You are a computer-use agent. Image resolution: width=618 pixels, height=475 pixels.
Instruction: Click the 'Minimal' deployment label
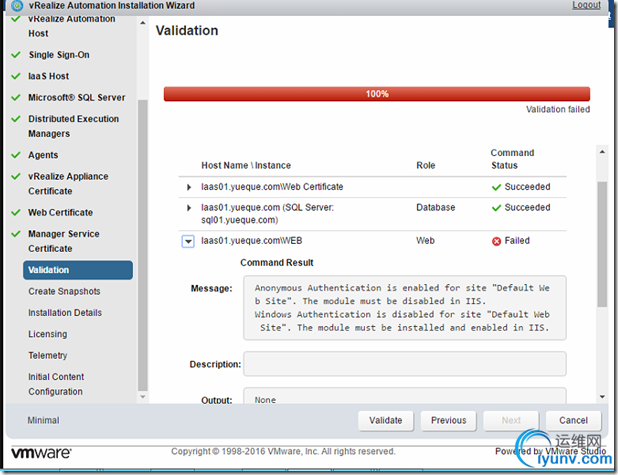pyautogui.click(x=43, y=421)
